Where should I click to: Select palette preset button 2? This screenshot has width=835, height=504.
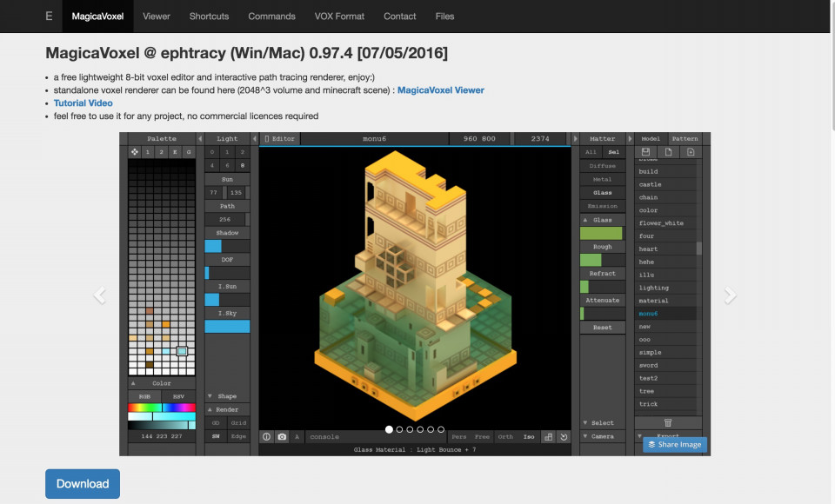coord(162,152)
